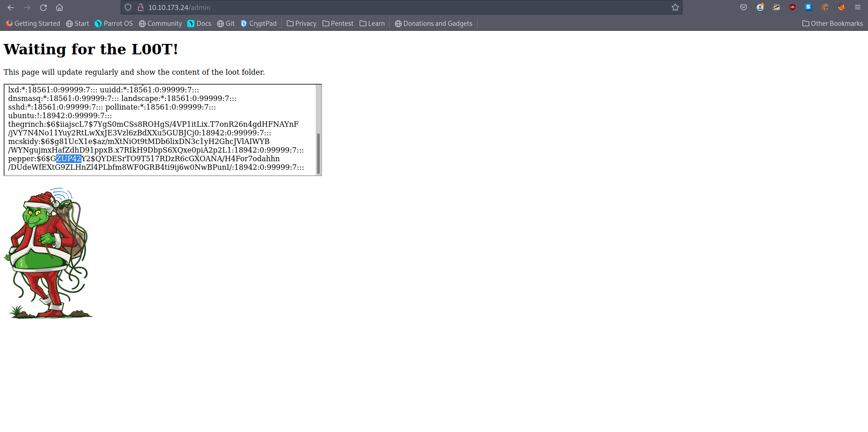The width and height of the screenshot is (868, 432).
Task: Open the cookie manager extension
Action: click(825, 8)
